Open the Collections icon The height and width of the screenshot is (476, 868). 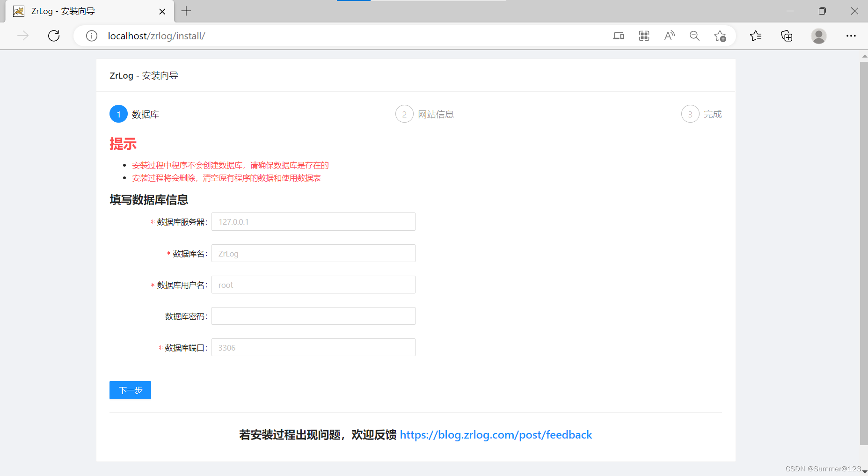[787, 36]
